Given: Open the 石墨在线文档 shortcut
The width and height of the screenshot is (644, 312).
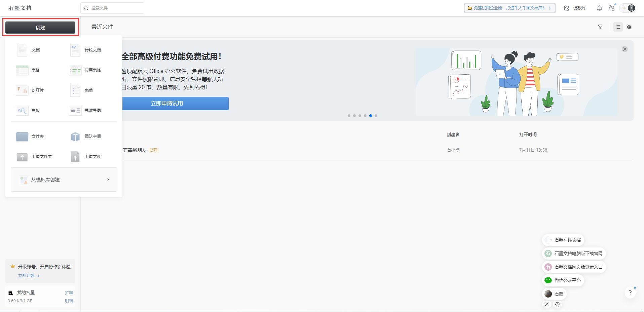Looking at the screenshot, I should coord(563,240).
